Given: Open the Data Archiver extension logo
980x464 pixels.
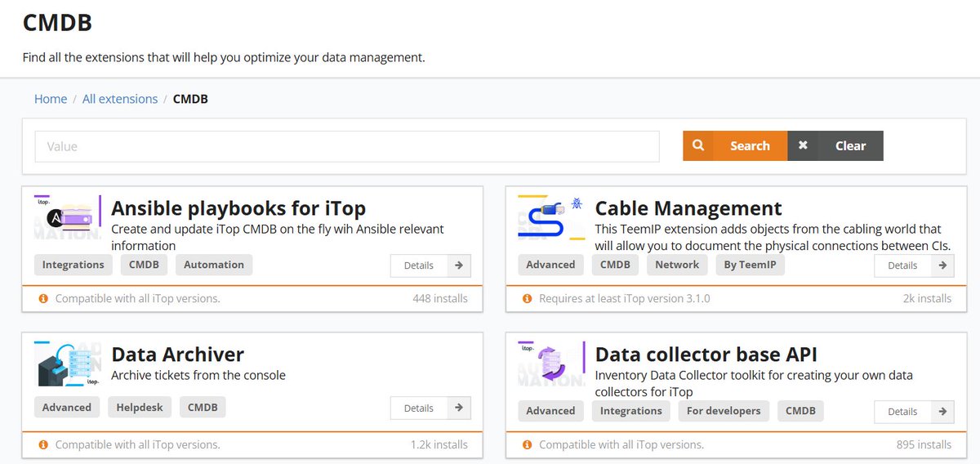Looking at the screenshot, I should pos(68,364).
